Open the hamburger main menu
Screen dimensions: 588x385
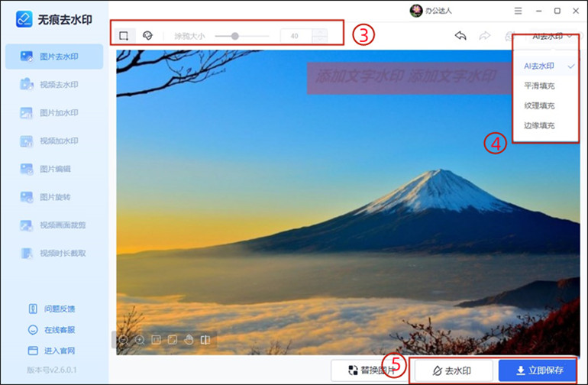point(518,11)
